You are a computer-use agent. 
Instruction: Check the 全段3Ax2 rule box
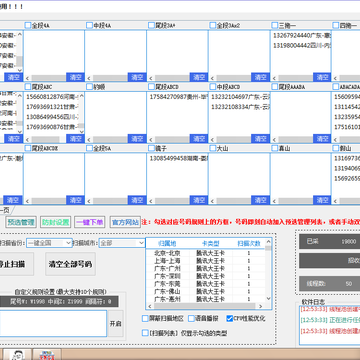tap(213, 25)
